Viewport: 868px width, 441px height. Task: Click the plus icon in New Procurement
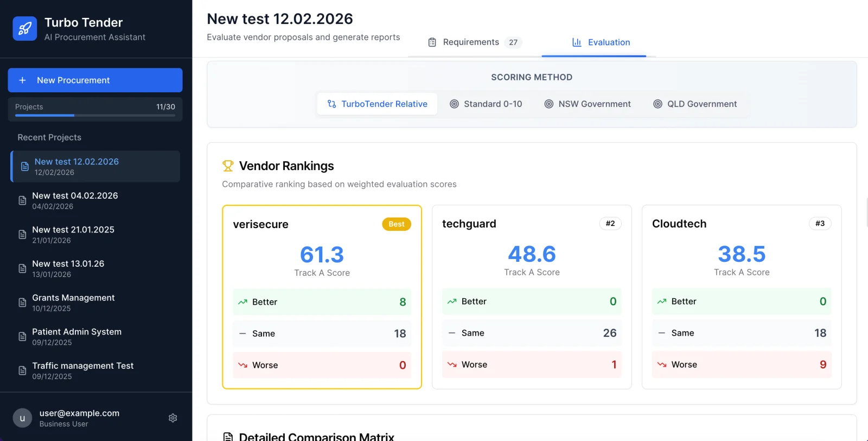(x=23, y=80)
